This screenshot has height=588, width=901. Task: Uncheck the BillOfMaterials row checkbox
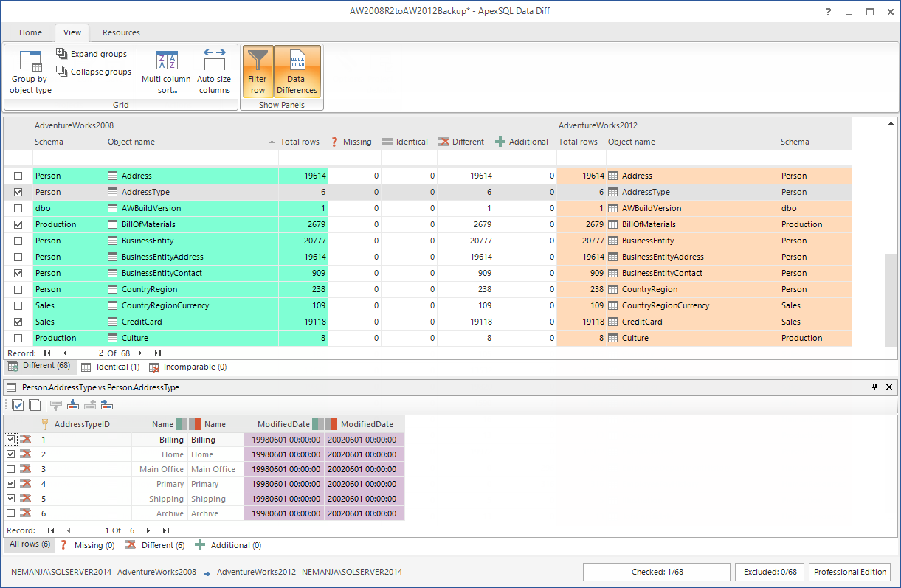[x=18, y=224]
